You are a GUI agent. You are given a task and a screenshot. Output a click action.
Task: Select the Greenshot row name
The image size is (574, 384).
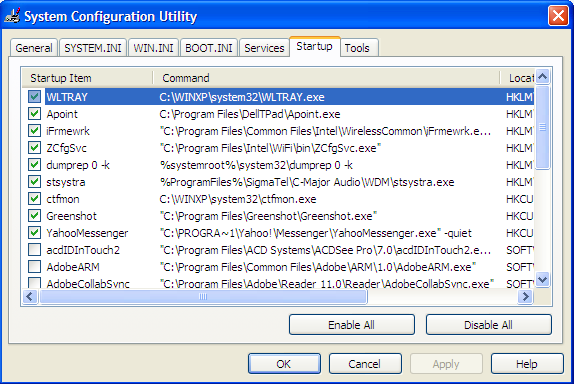pyautogui.click(x=72, y=216)
